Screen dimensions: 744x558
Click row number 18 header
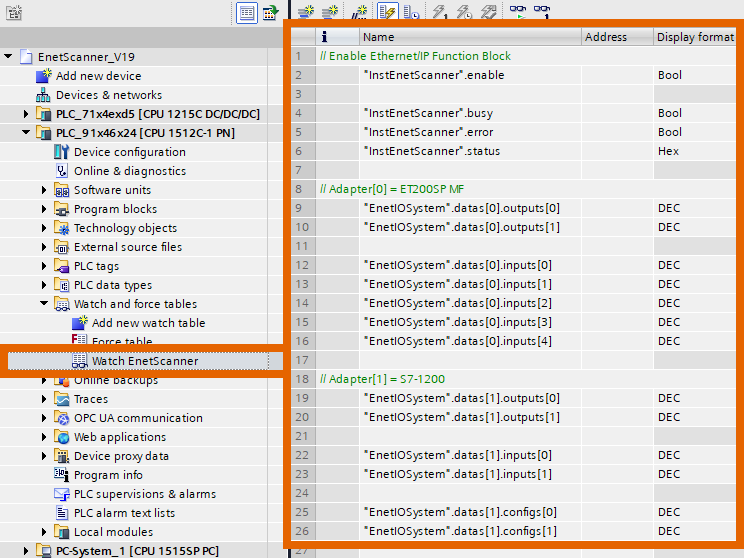[303, 379]
